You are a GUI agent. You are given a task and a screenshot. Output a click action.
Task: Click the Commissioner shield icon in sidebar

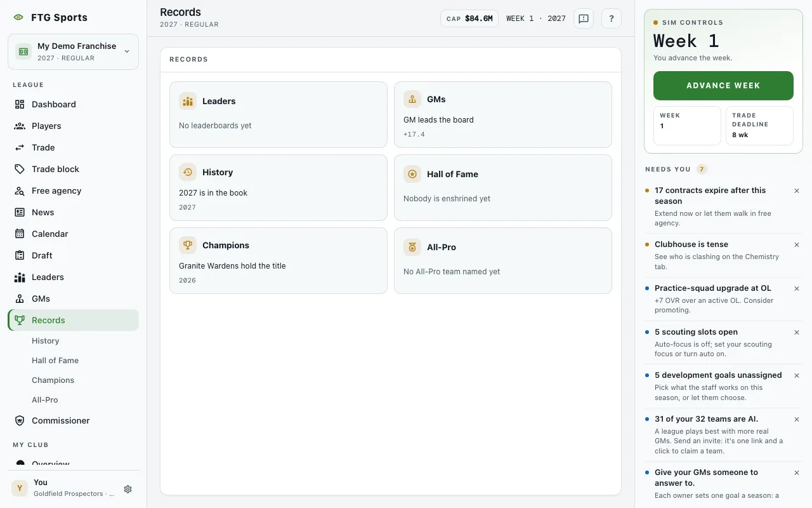(x=20, y=420)
